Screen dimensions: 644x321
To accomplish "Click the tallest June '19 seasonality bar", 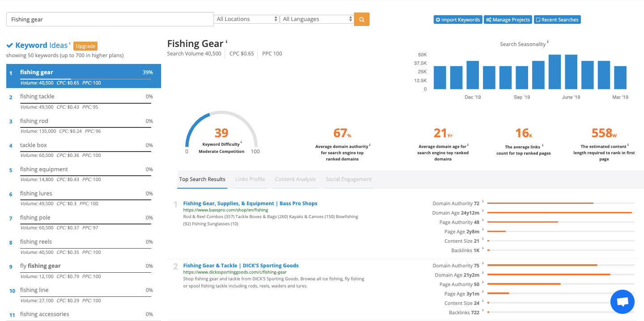I will [571, 72].
